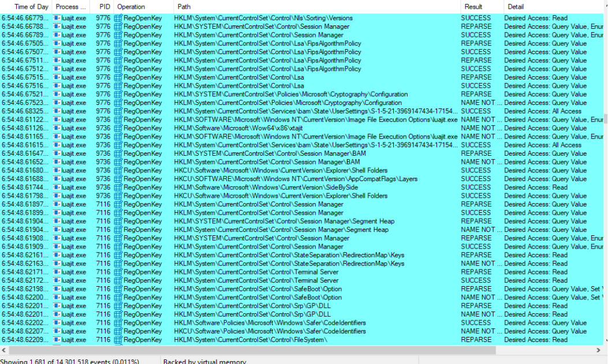The image size is (608, 364).
Task: Click the process icon in the AppCompatFlags\Layers row
Action: click(x=57, y=179)
